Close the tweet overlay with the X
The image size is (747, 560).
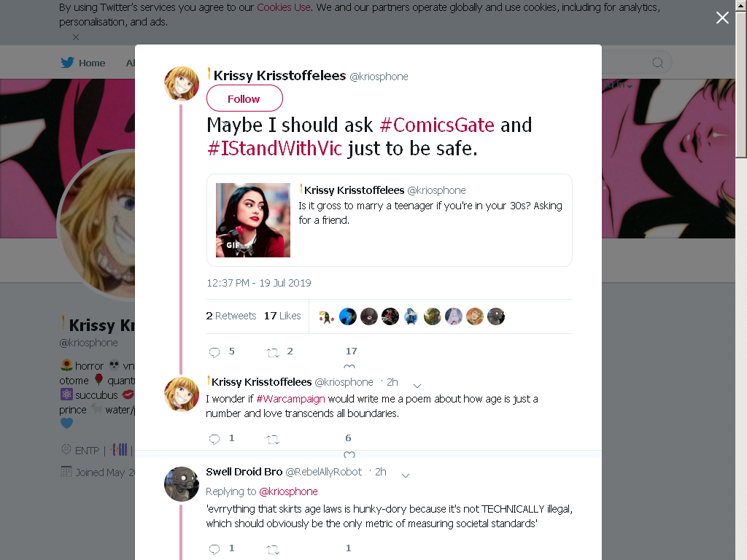(x=722, y=17)
